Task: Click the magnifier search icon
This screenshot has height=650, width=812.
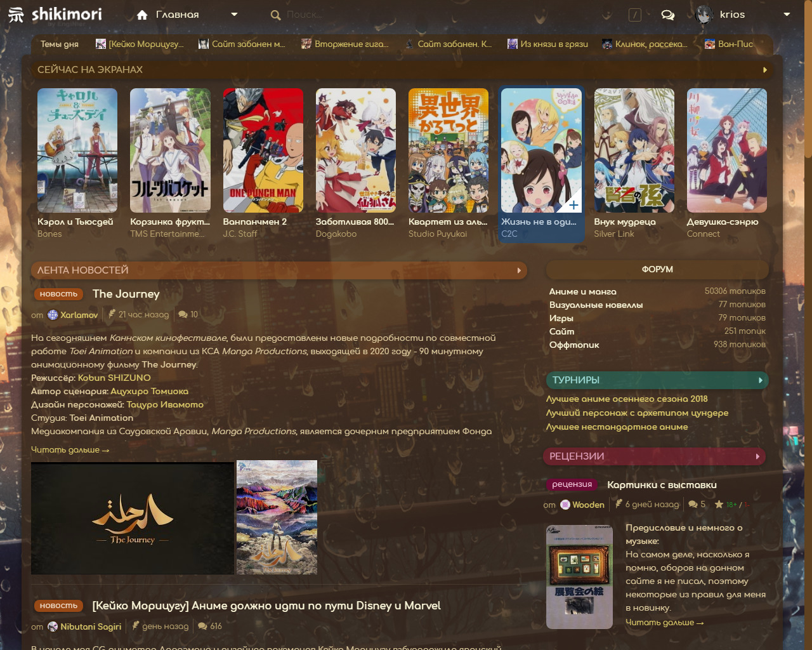Action: pyautogui.click(x=275, y=15)
